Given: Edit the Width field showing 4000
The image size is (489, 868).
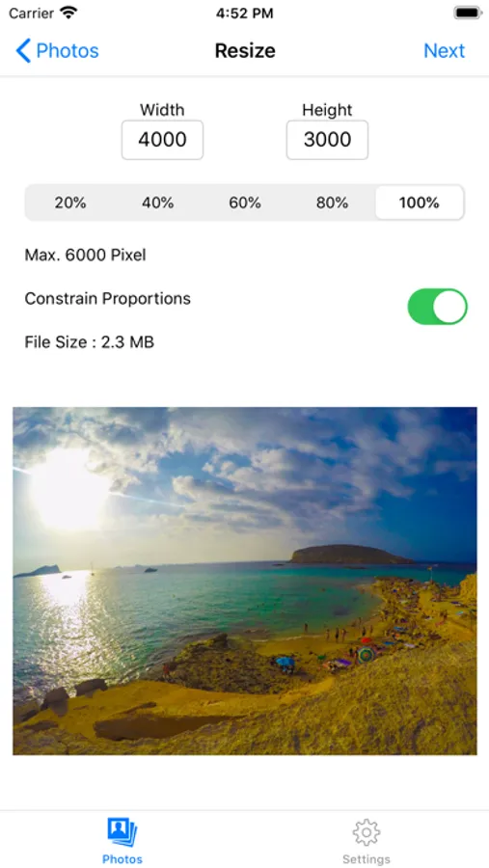Looking at the screenshot, I should (162, 140).
